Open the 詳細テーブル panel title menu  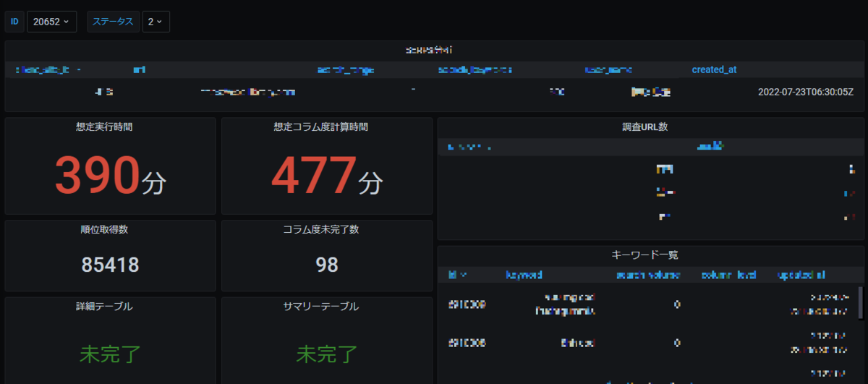(x=104, y=306)
